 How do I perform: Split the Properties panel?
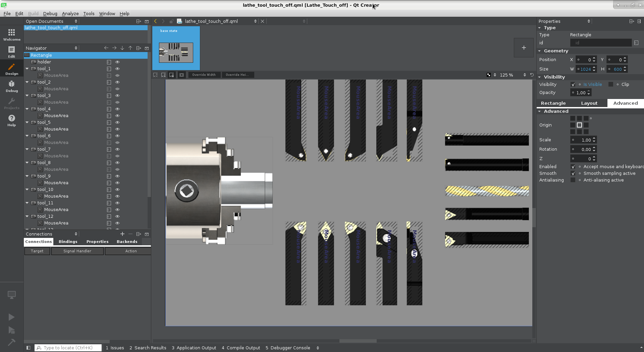[632, 21]
